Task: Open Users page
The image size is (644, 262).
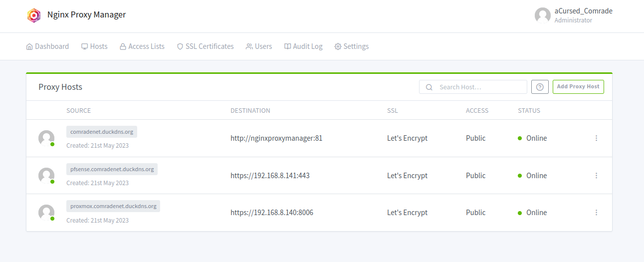Action: click(259, 46)
